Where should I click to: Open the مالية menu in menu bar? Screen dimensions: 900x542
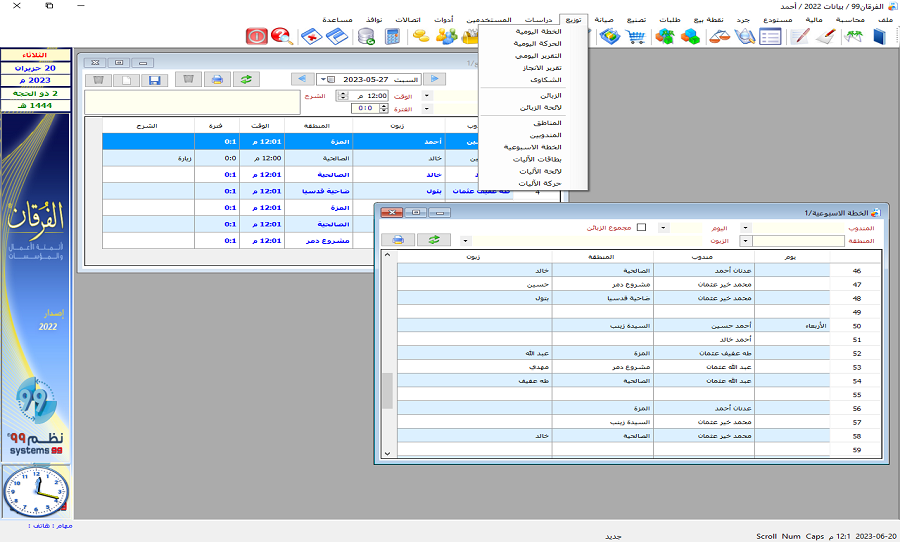pyautogui.click(x=813, y=19)
